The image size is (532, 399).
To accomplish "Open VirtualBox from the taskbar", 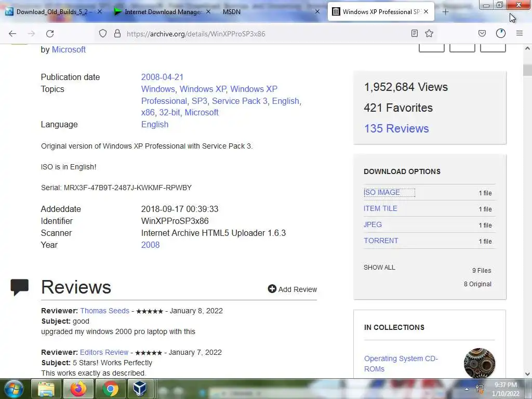I will click(140, 389).
